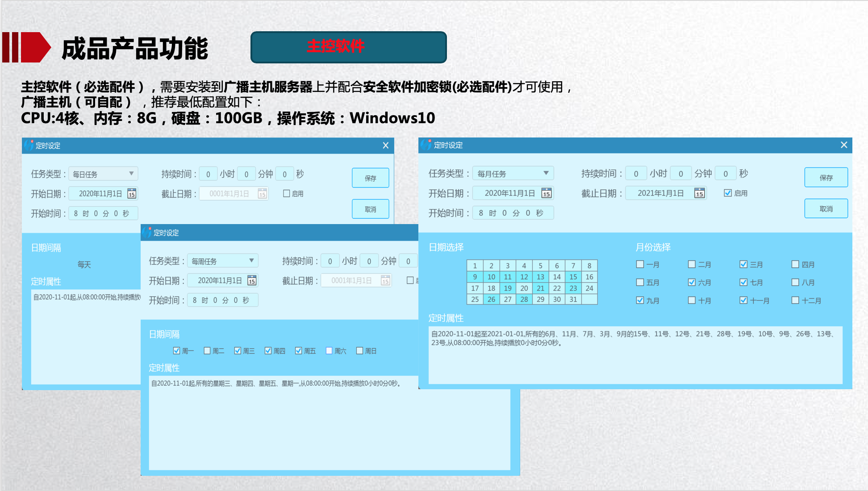Expand the 每周任务 task type dropdown
868x491 pixels.
[251, 261]
